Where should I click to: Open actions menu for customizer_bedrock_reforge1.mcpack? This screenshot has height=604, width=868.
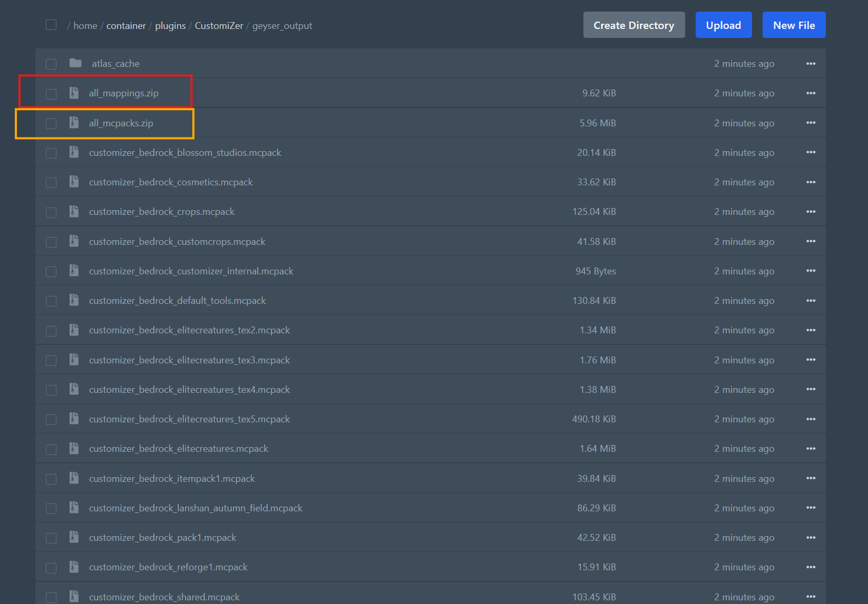811,567
